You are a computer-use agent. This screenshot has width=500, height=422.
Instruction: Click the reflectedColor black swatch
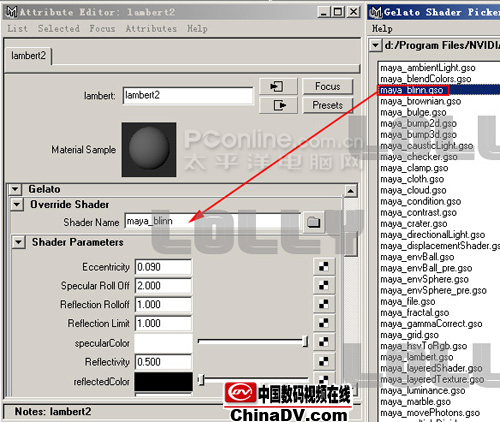click(163, 382)
